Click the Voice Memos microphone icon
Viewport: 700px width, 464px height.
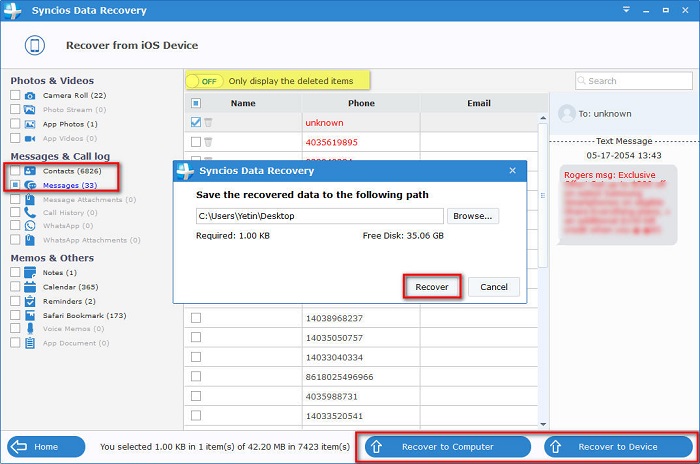coord(30,329)
